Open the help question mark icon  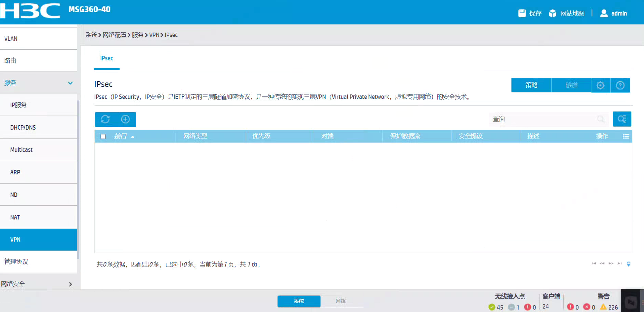click(x=620, y=85)
